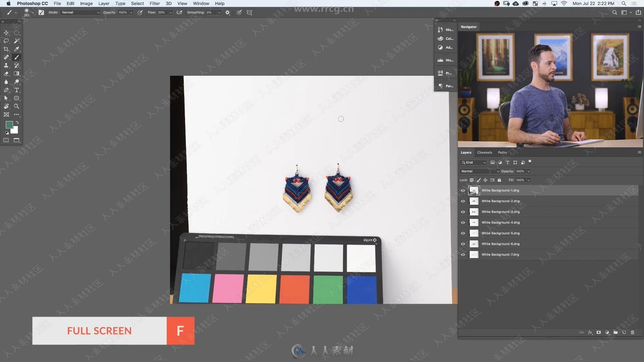Switch to the Channels tab
The image size is (644, 362).
484,152
